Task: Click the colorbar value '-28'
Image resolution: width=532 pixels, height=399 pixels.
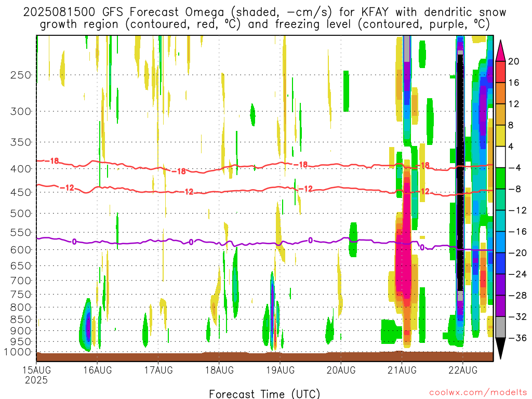Action: (x=517, y=296)
